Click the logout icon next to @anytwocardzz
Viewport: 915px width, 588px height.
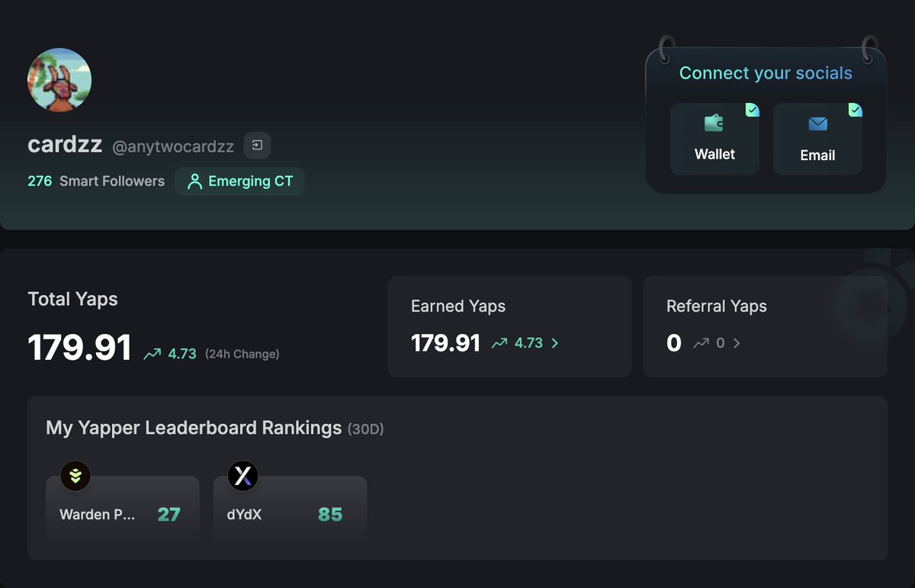tap(257, 145)
